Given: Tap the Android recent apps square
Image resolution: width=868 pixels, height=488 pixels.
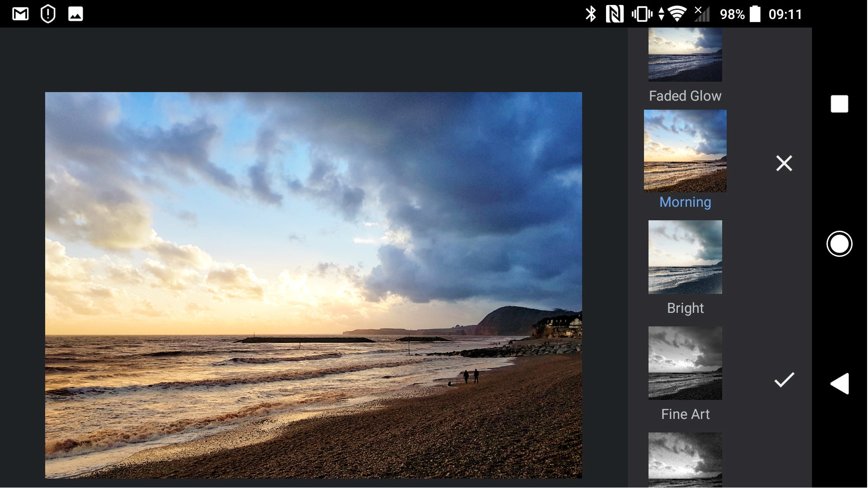Looking at the screenshot, I should click(840, 104).
